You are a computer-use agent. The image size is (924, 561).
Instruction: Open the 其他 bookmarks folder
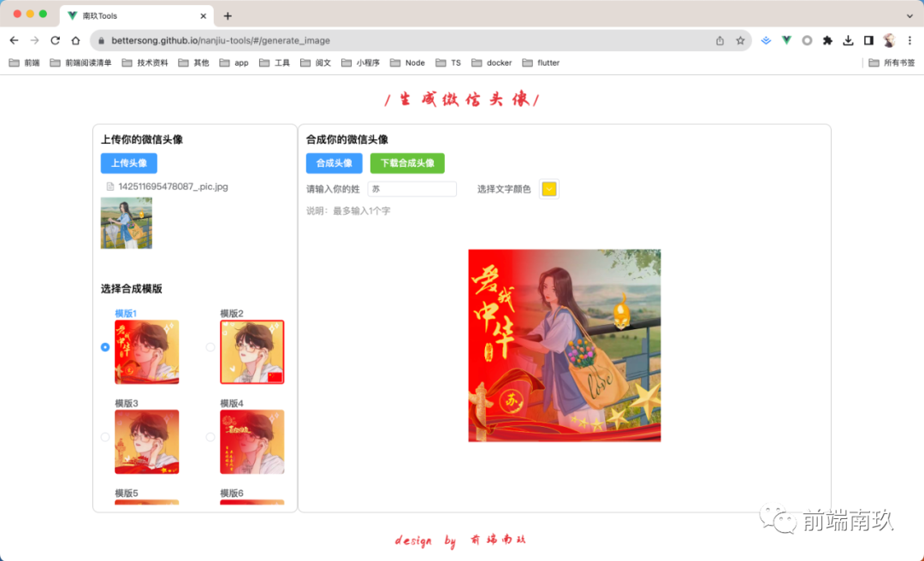click(x=194, y=62)
